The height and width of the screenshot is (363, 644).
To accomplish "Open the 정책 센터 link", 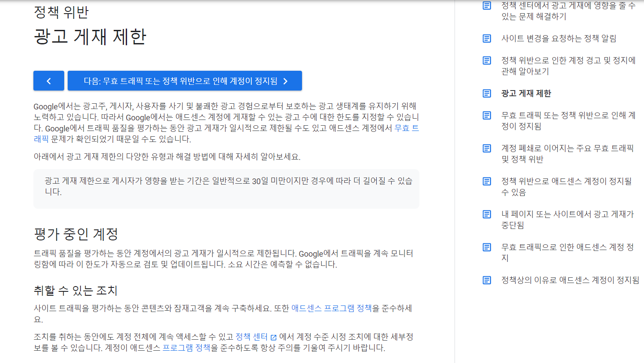I will [x=251, y=337].
